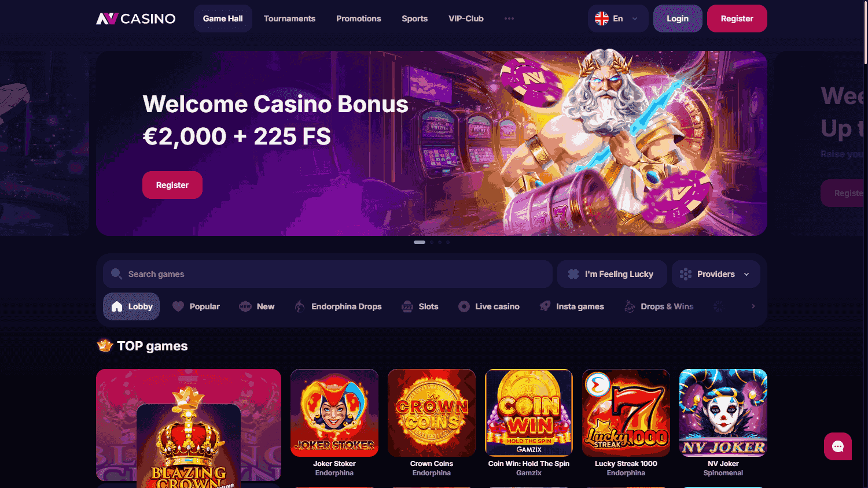The image size is (868, 488).
Task: Open the live chat support bubble
Action: coord(837,446)
